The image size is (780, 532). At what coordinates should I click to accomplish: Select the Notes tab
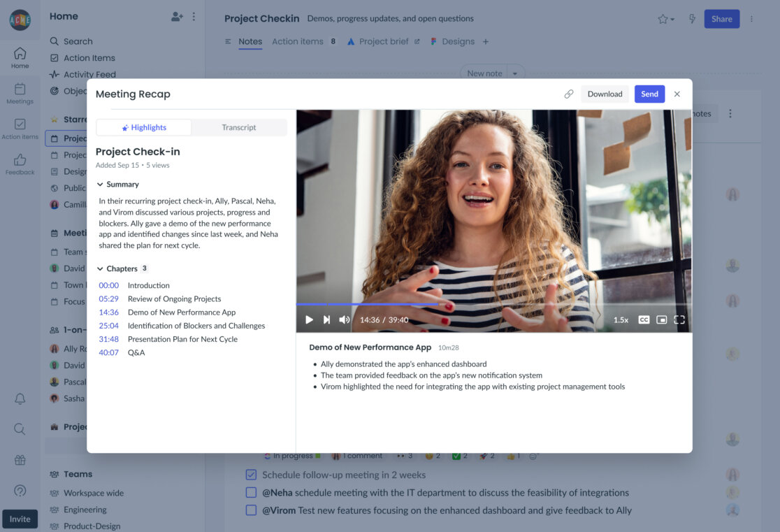click(250, 41)
